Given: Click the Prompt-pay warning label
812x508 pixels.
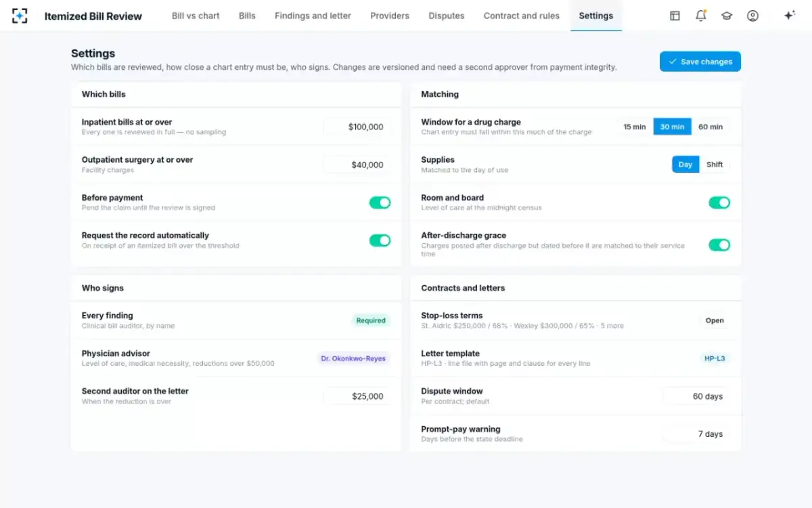Looking at the screenshot, I should coord(461,429).
